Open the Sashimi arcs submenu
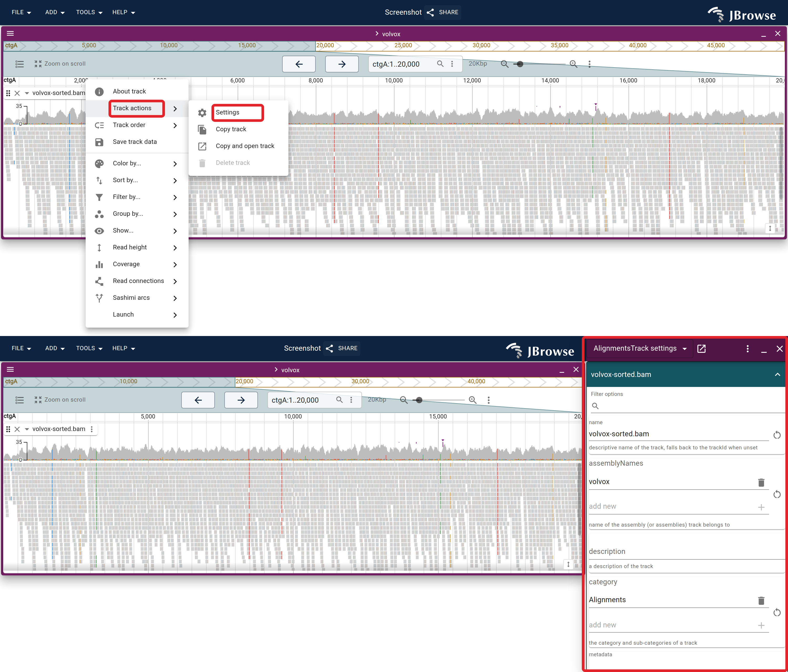The image size is (788, 672). (137, 298)
